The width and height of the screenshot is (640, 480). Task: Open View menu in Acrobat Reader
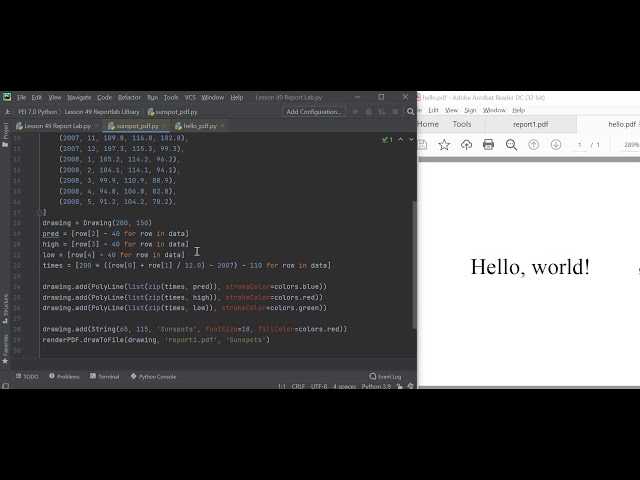451,110
